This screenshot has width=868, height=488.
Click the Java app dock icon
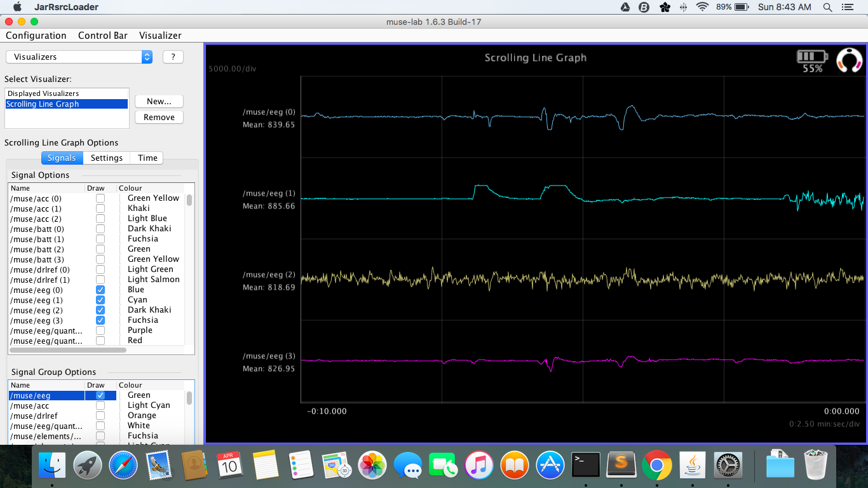[x=693, y=466]
